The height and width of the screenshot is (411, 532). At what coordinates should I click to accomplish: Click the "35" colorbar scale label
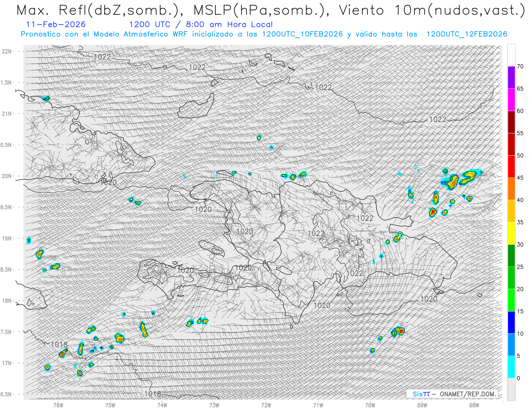click(x=520, y=222)
